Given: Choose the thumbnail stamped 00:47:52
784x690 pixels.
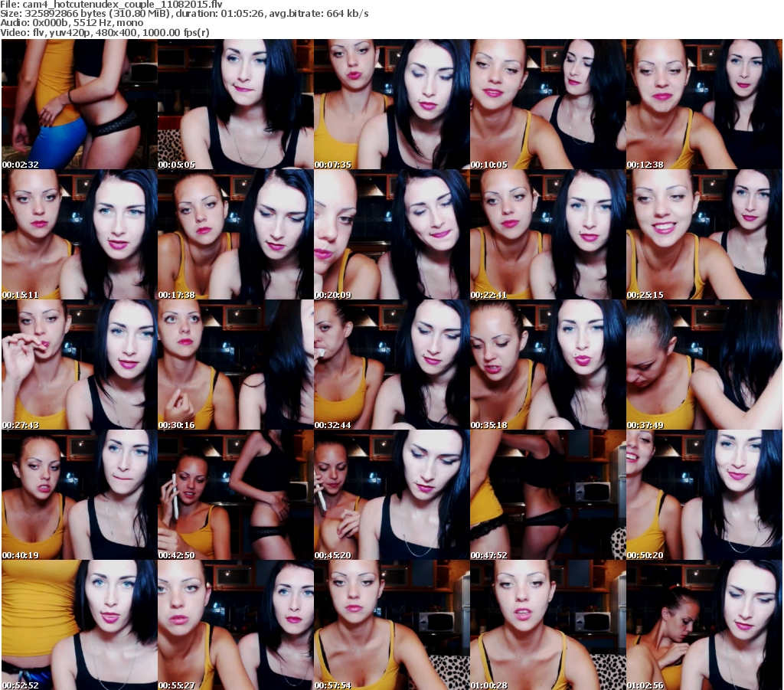Looking at the screenshot, I should 548,495.
